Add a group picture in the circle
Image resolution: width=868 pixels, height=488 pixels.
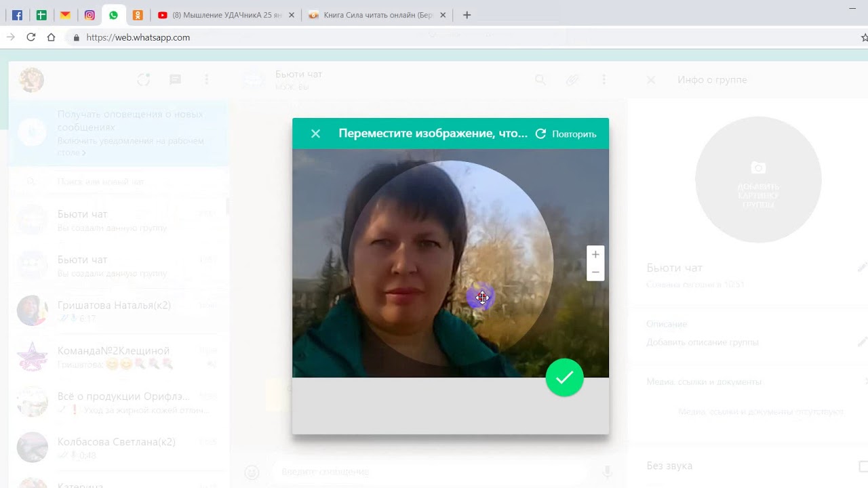pos(758,180)
